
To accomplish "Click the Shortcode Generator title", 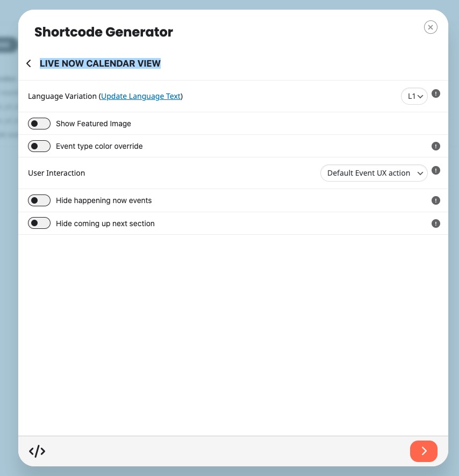I will tap(104, 32).
